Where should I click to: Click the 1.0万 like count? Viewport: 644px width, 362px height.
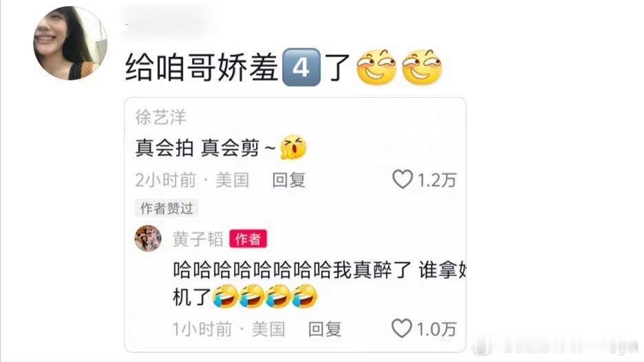(x=436, y=329)
